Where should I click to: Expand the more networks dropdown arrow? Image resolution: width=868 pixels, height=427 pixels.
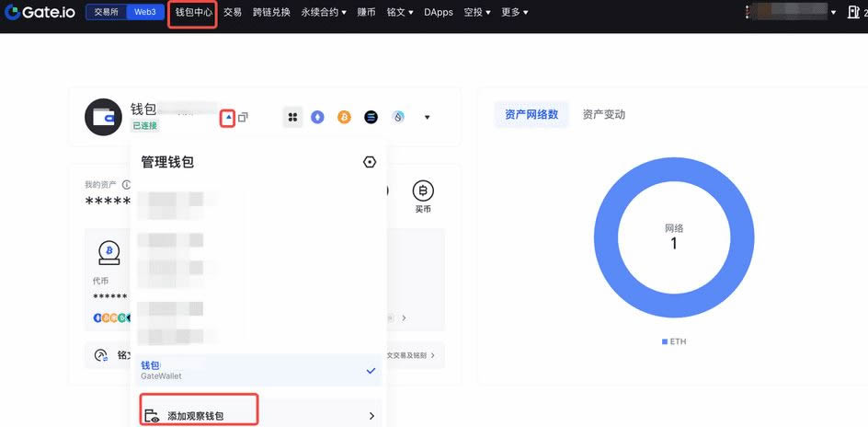click(x=427, y=118)
